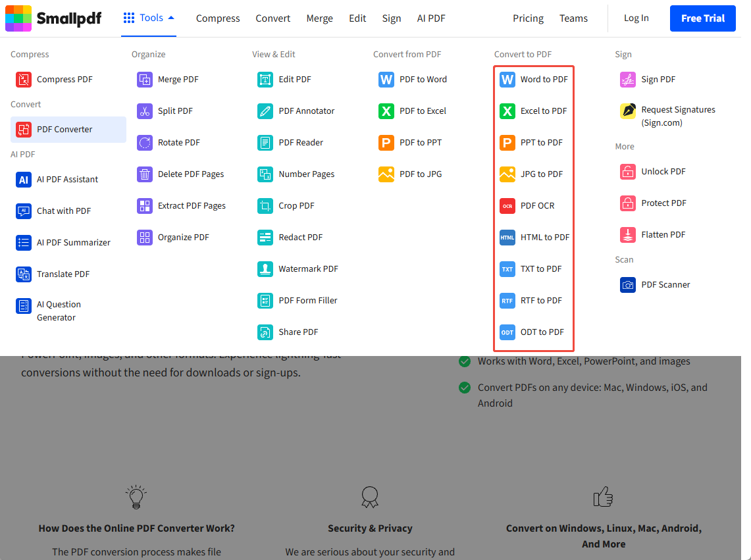Select Merge in the top navigation
The image size is (751, 560).
319,18
